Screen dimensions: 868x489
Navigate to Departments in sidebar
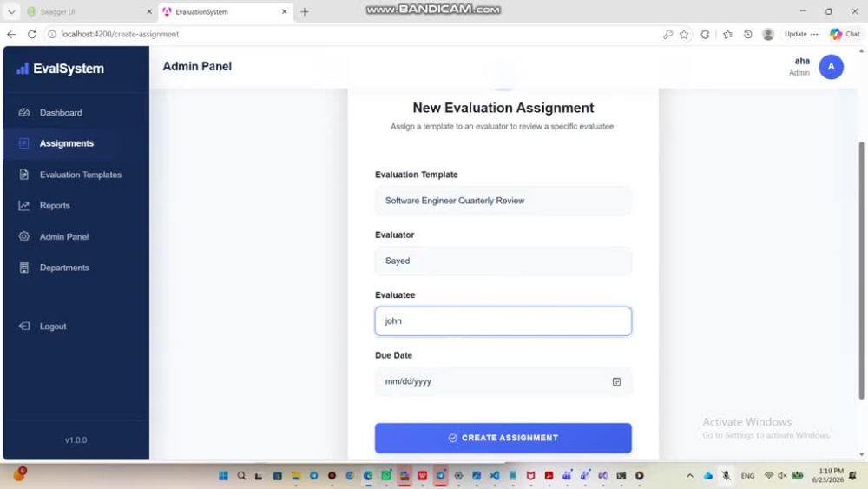76,268
